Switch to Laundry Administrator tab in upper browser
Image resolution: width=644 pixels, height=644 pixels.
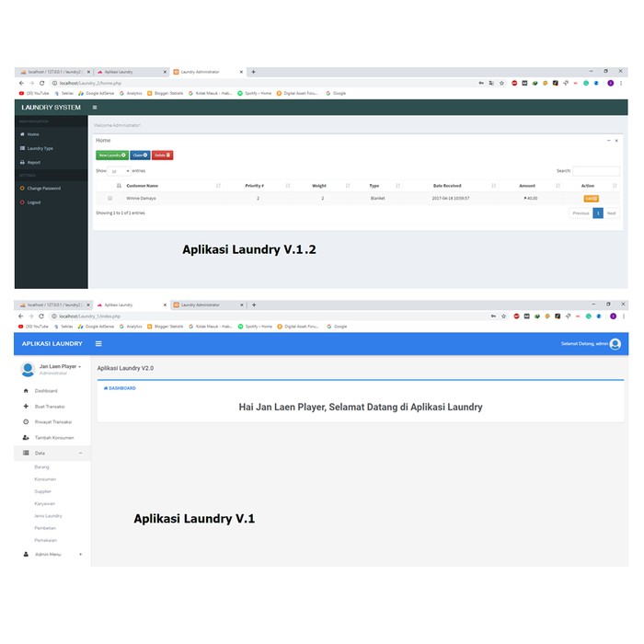(x=206, y=72)
